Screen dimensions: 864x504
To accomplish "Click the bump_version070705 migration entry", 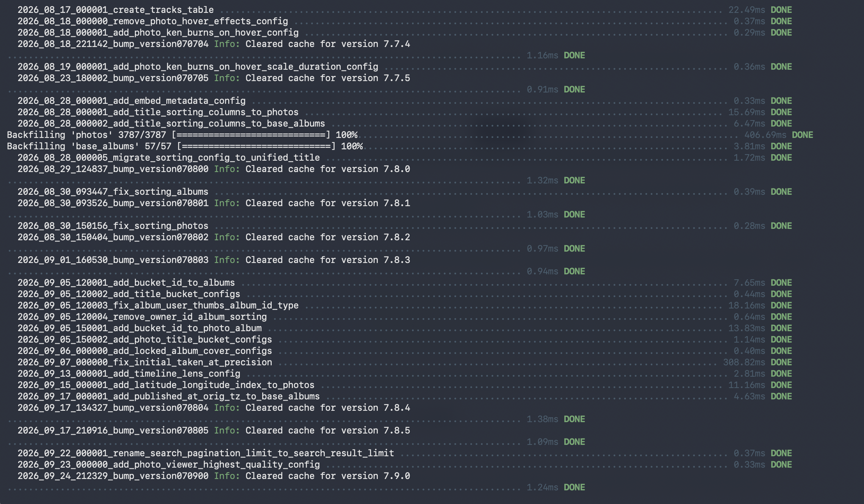I will pos(113,78).
